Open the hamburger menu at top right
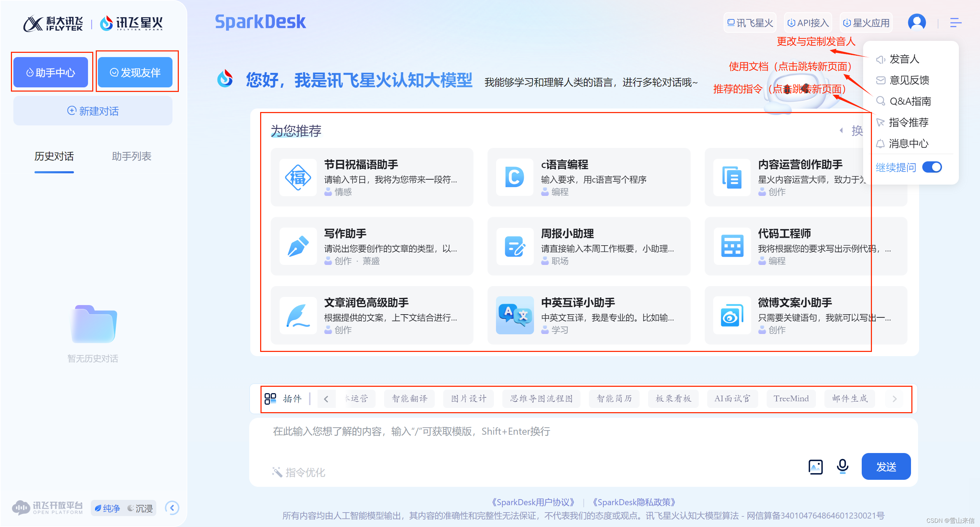This screenshot has height=527, width=980. (x=955, y=23)
